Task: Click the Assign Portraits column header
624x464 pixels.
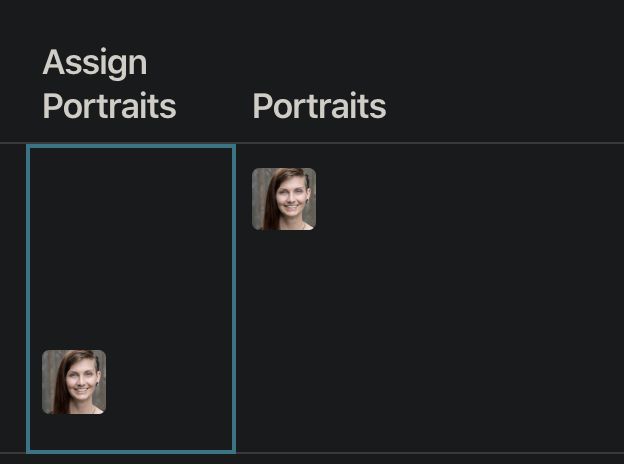Action: (x=109, y=84)
